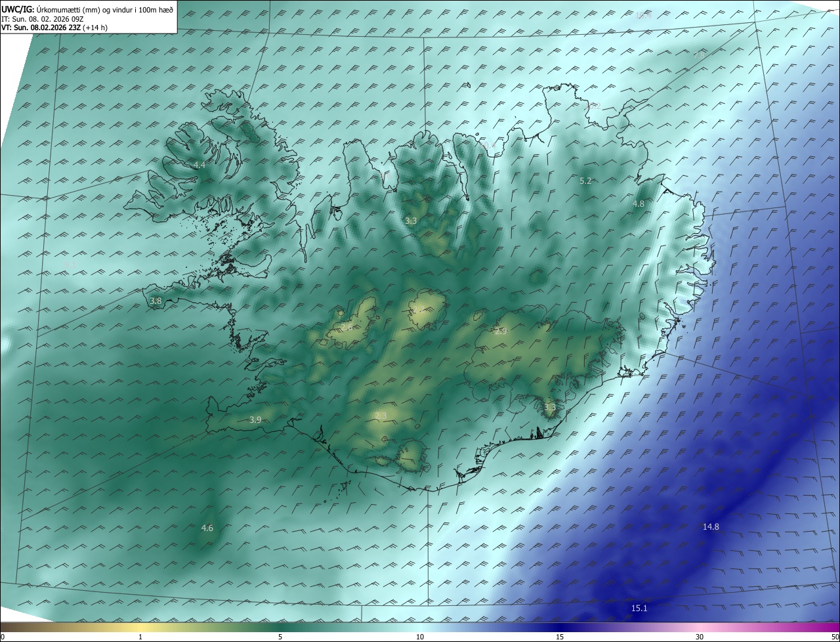This screenshot has height=642, width=840.
Task: Click the faint 7.8 value northeast of Iceland
Action: click(700, 55)
